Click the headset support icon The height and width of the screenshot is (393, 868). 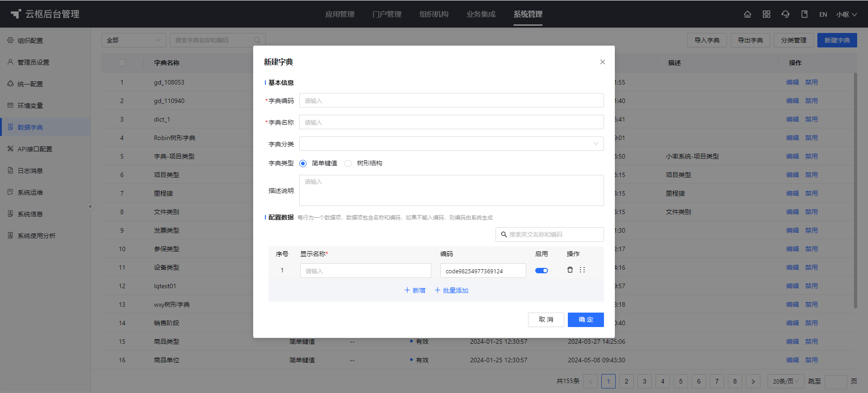785,14
